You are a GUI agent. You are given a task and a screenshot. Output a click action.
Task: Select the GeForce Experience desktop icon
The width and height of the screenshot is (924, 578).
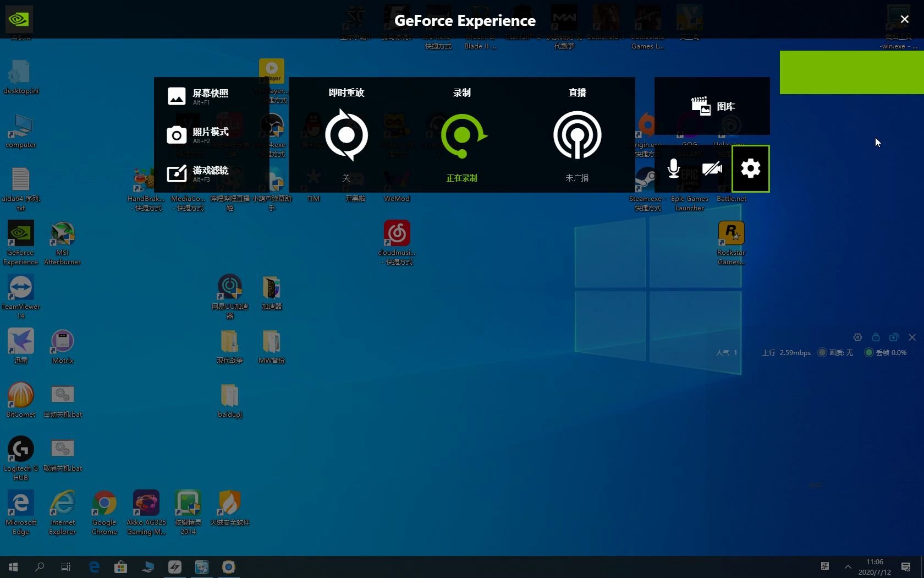[x=20, y=243]
